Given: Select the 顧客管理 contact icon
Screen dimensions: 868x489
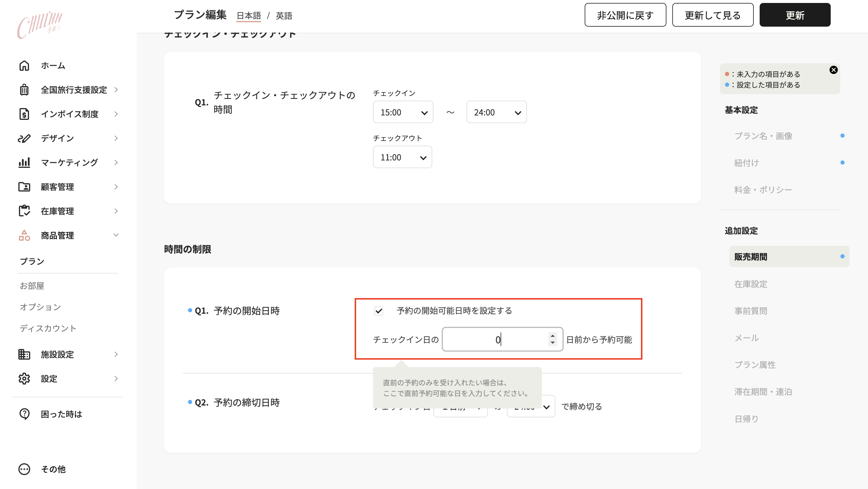Looking at the screenshot, I should pos(24,187).
